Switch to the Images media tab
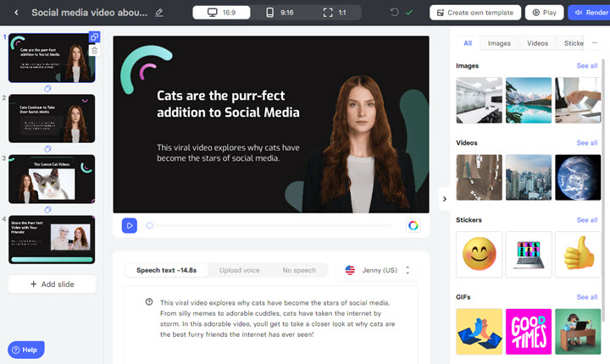The image size is (610, 364). click(x=499, y=43)
